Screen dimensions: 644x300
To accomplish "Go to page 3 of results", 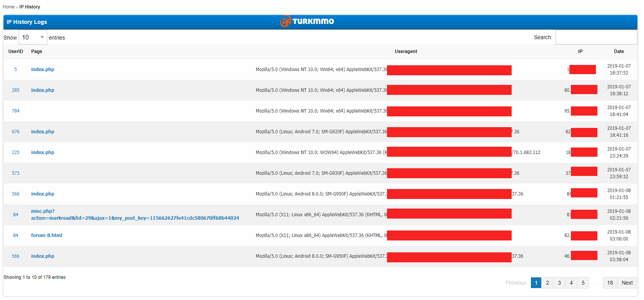I will 559,283.
